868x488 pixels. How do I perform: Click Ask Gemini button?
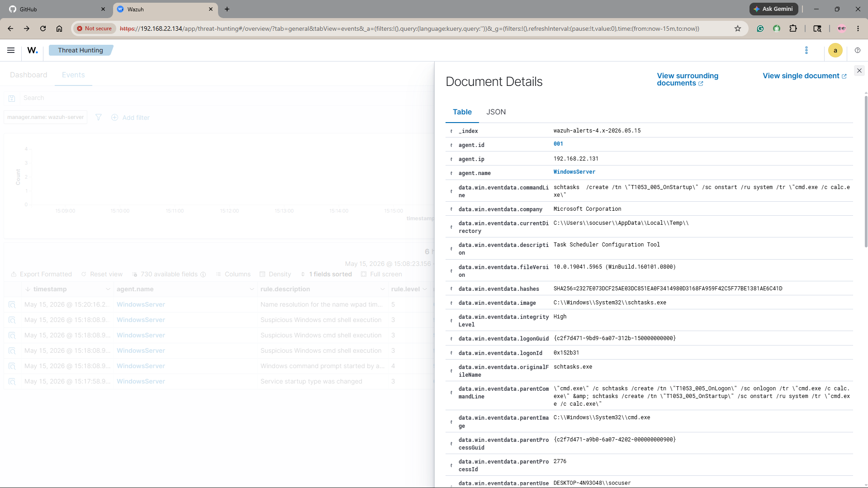point(773,9)
